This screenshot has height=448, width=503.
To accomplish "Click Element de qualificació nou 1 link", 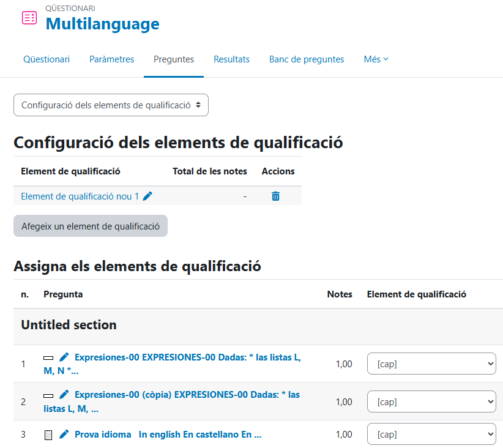I will 80,196.
